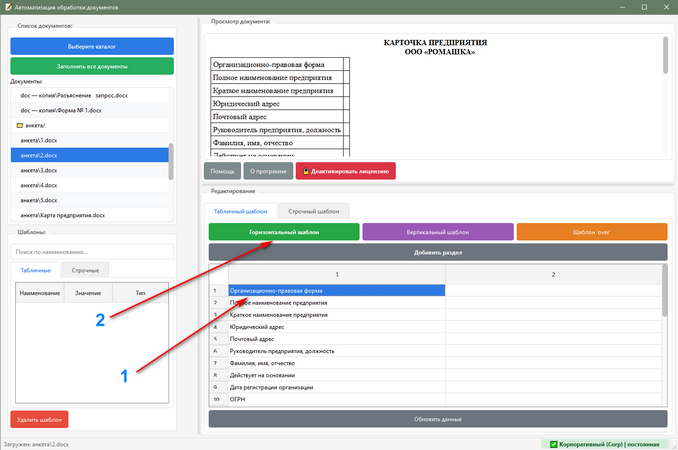This screenshot has height=450, width=678.
Task: Open the 'О программе' about button
Action: point(268,171)
